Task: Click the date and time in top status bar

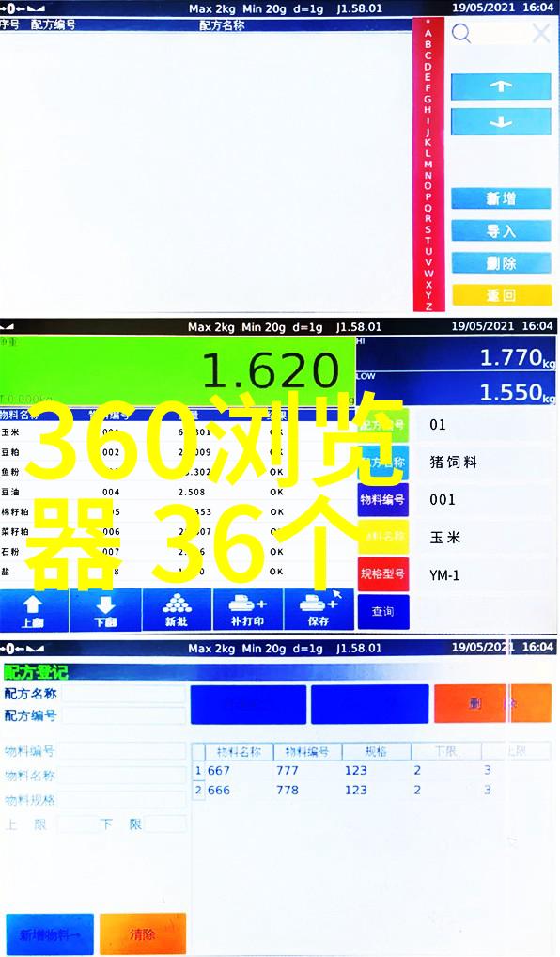Action: coord(504,8)
